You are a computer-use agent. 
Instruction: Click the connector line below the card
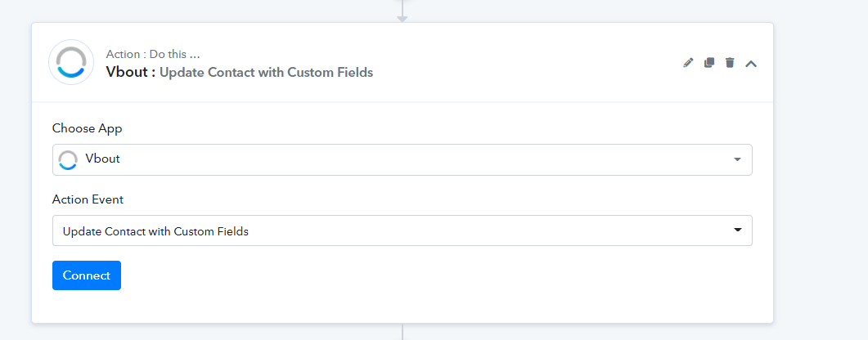coord(403,332)
